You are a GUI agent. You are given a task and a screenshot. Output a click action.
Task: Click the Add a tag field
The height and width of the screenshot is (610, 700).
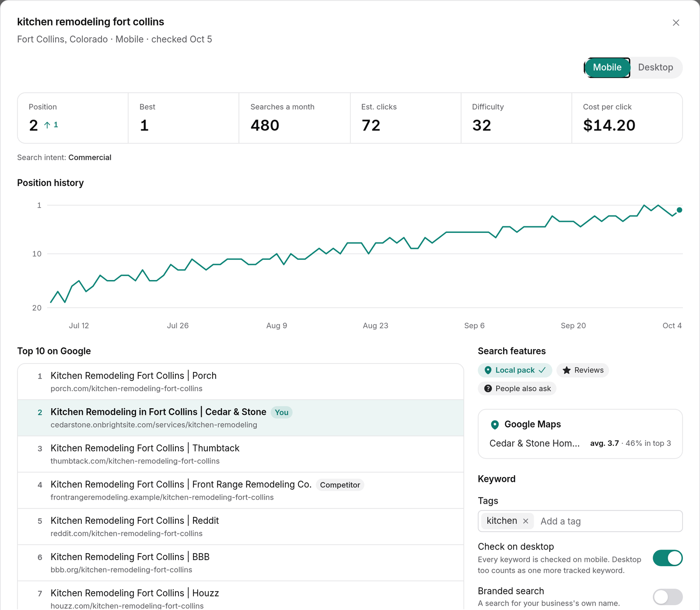(608, 521)
